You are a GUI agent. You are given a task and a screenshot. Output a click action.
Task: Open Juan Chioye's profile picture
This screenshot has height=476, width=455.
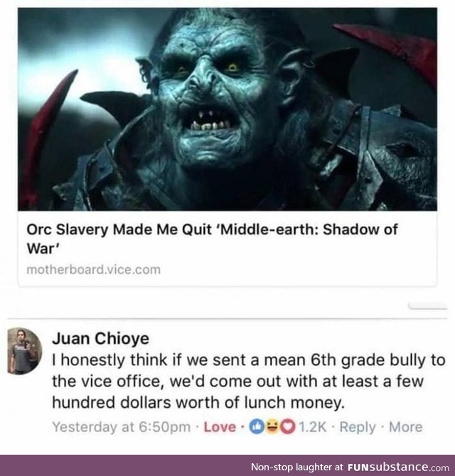tap(25, 351)
